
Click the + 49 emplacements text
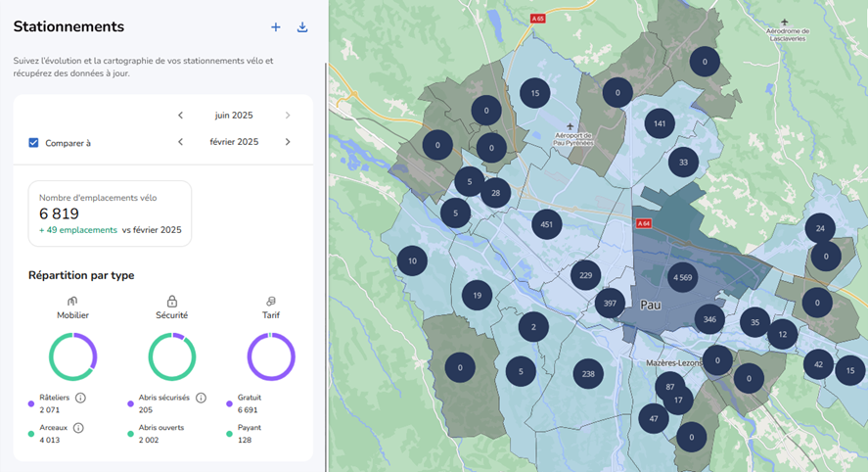point(78,230)
